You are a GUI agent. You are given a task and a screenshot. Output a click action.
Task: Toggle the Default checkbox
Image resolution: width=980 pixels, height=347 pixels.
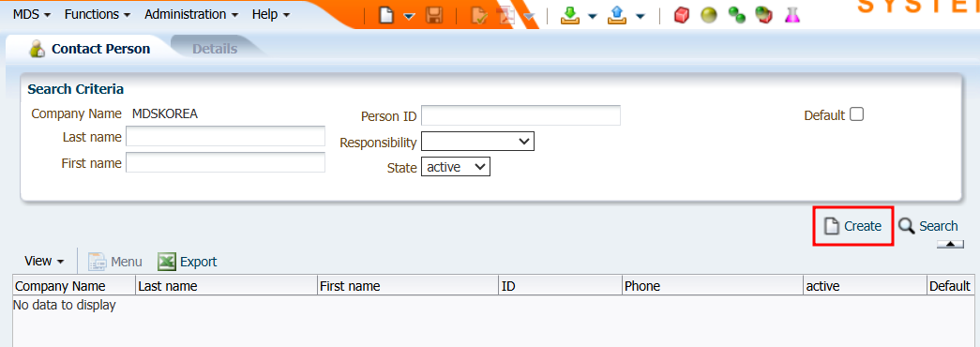[x=857, y=114]
